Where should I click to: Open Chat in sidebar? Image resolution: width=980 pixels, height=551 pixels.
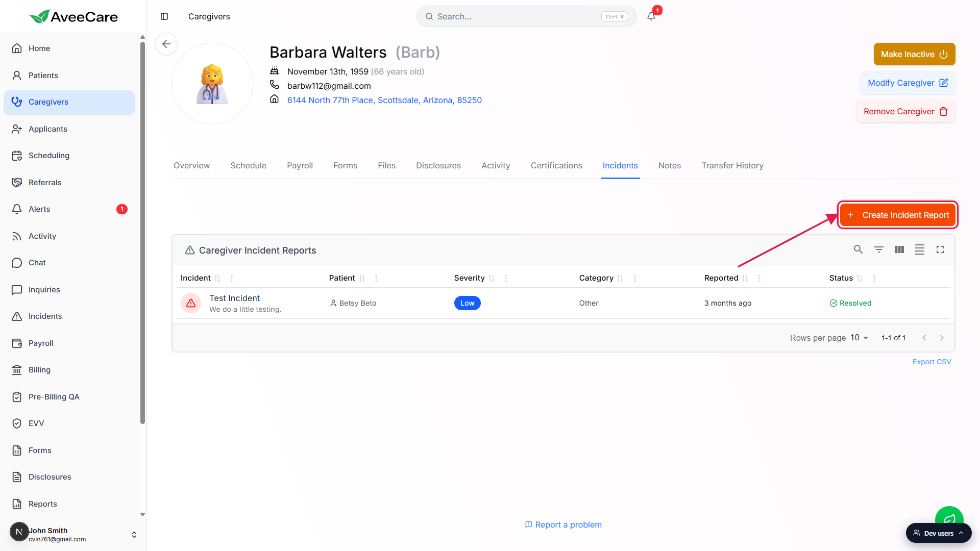(69, 263)
